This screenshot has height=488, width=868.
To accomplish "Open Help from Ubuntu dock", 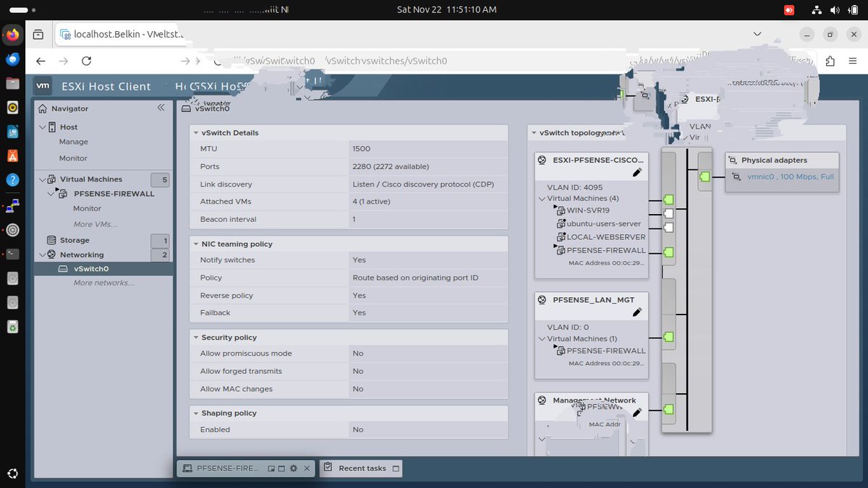I will point(12,180).
